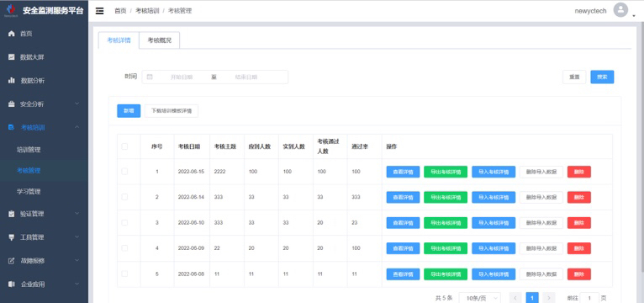Go to previous page arrow

(515, 298)
